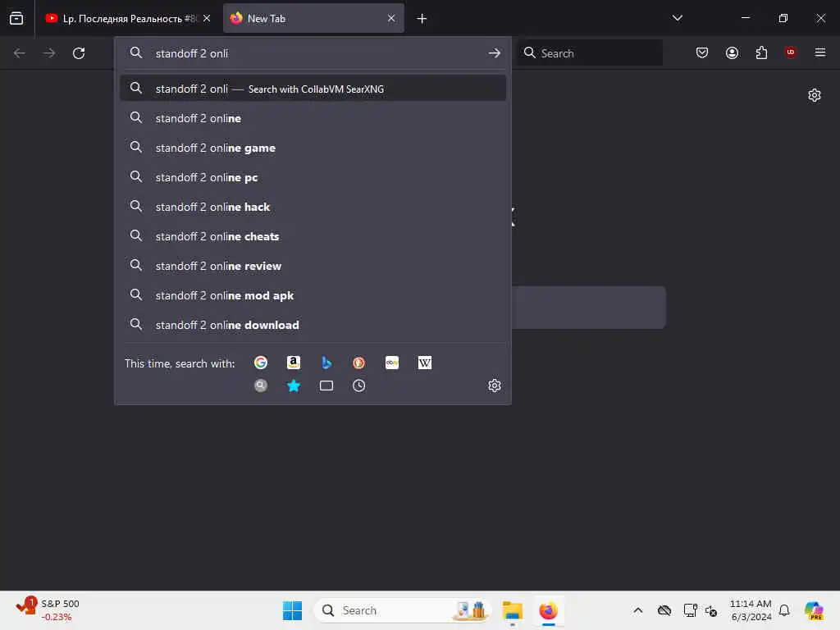This screenshot has height=630, width=840.
Task: Choose suggestion 'standoff 2 online download'
Action: 313,325
